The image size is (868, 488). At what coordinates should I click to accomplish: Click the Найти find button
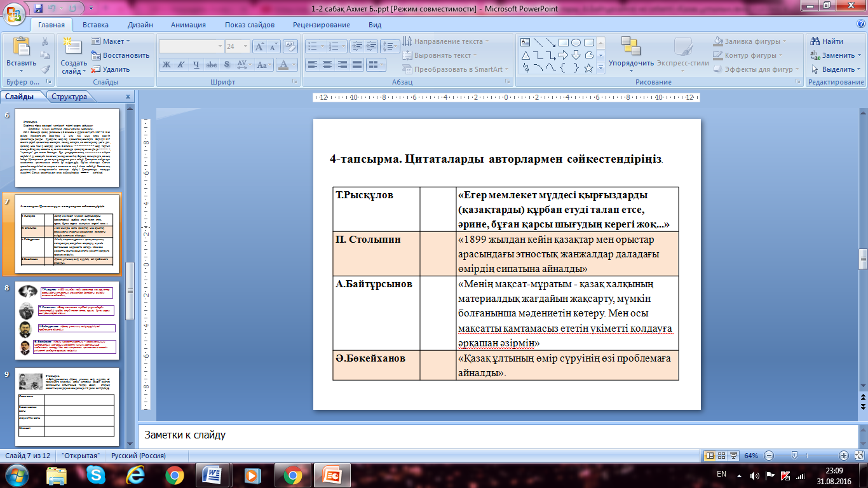tap(827, 41)
